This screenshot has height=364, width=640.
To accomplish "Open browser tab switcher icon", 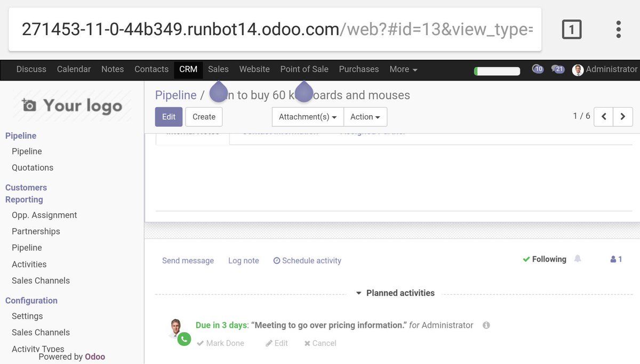I will [571, 30].
